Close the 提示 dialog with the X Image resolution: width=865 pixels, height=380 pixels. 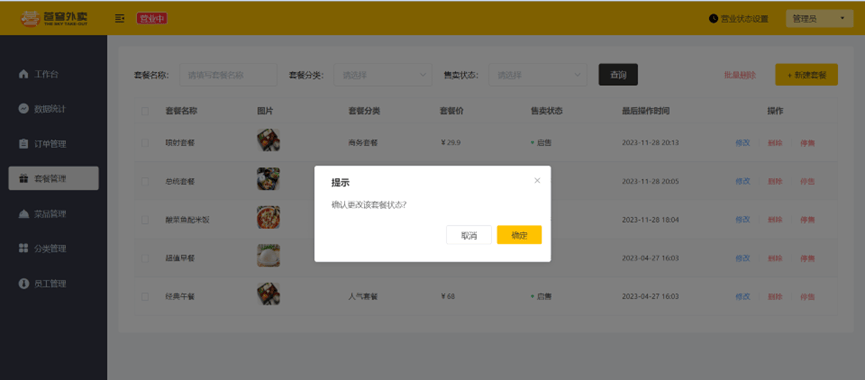537,180
